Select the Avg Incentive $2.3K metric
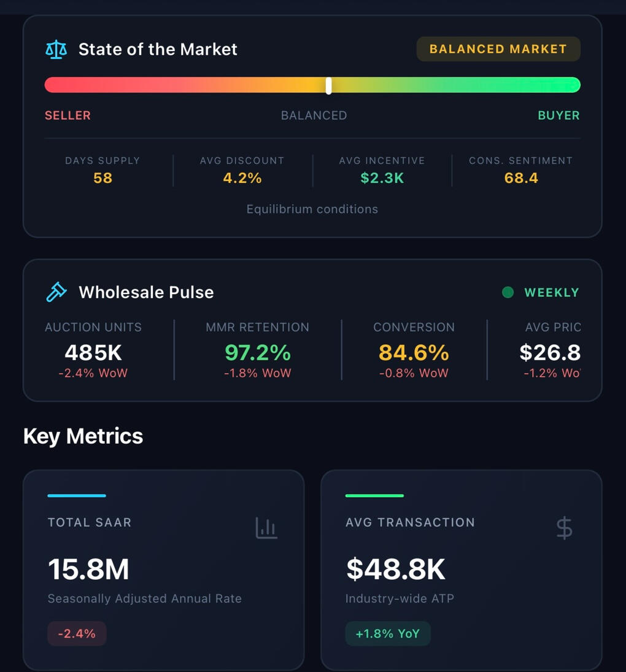Image resolution: width=626 pixels, height=672 pixels. [382, 170]
